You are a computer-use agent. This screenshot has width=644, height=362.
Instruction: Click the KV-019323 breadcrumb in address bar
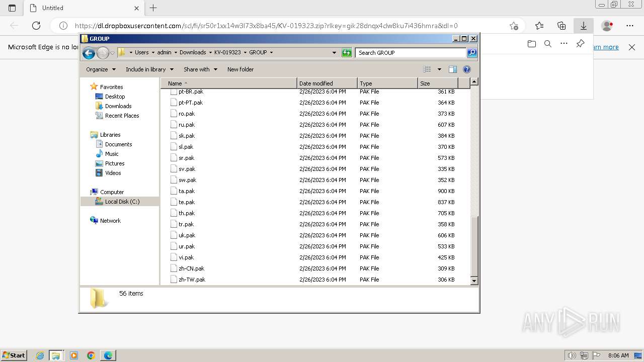coord(227,52)
